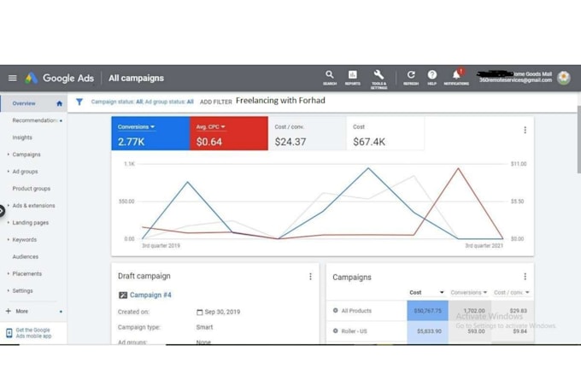Click Get the Google Ads mobile app
The height and width of the screenshot is (392, 581).
pyautogui.click(x=33, y=333)
